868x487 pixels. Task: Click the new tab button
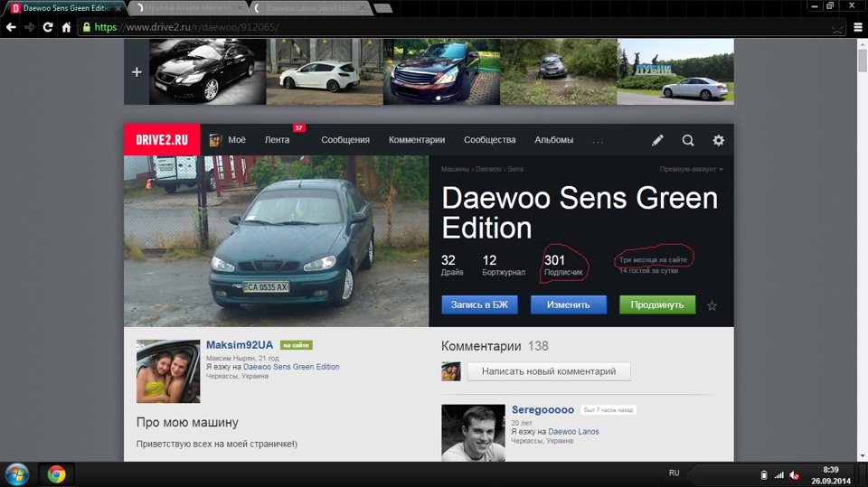383,8
